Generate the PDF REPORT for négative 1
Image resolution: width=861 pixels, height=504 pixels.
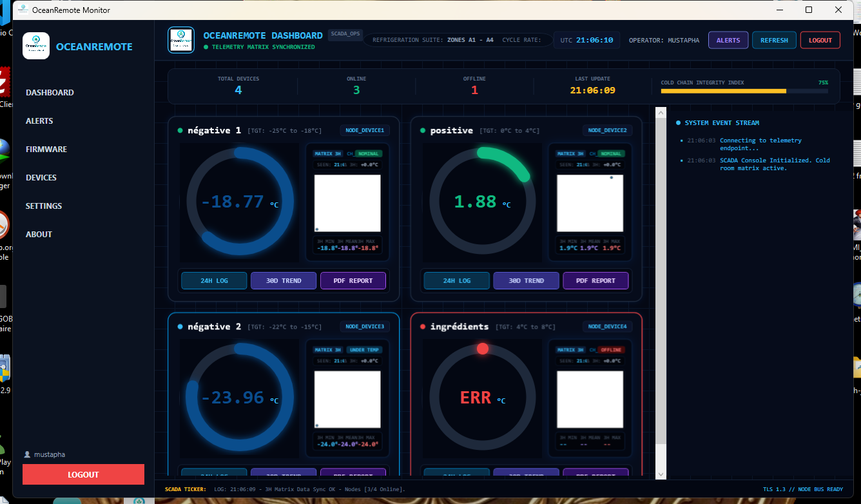point(353,281)
